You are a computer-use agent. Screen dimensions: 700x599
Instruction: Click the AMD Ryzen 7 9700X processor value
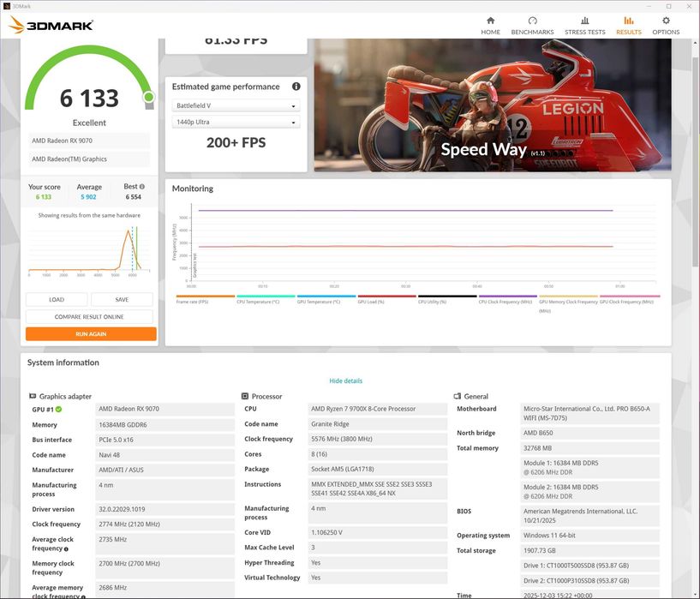378,409
